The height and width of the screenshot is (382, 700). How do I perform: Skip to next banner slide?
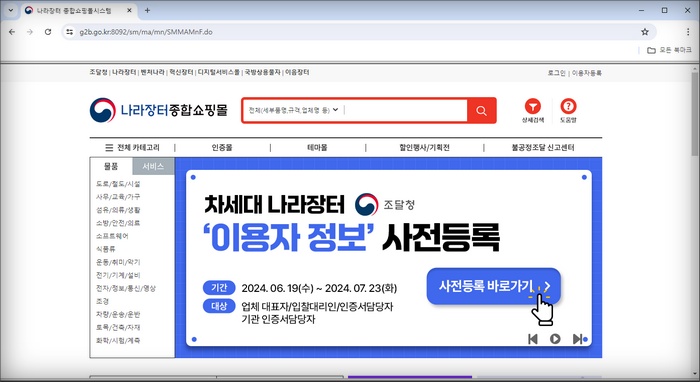tap(577, 339)
